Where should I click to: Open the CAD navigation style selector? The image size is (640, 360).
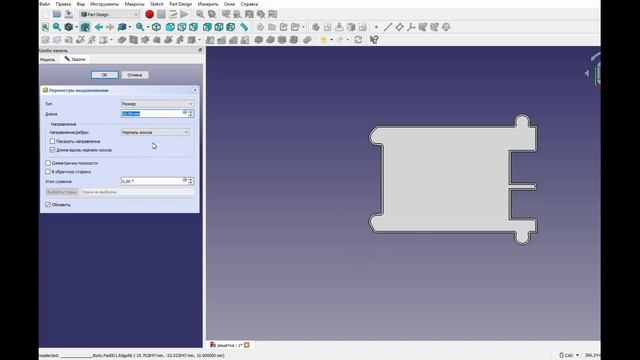pos(569,356)
